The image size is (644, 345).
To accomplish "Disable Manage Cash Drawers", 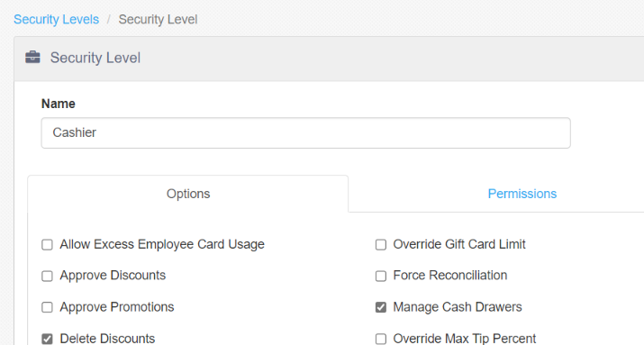I will pos(381,307).
